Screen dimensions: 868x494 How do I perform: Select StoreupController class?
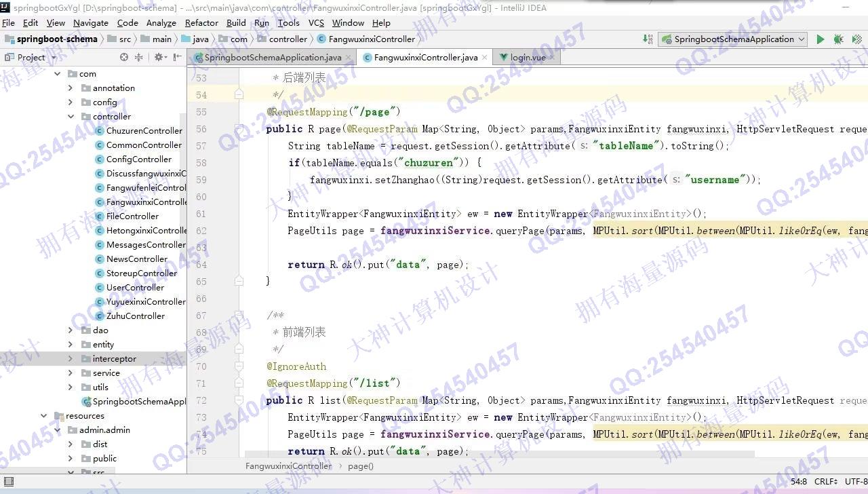141,273
